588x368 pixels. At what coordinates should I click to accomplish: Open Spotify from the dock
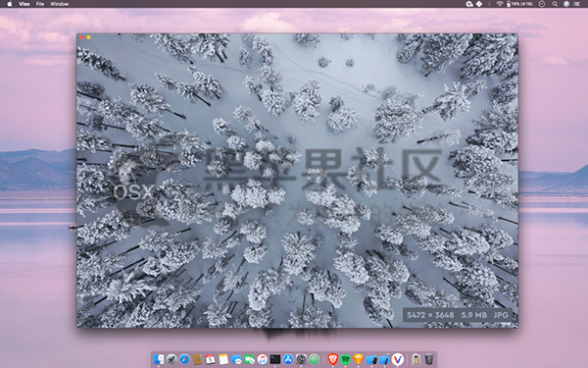point(345,359)
